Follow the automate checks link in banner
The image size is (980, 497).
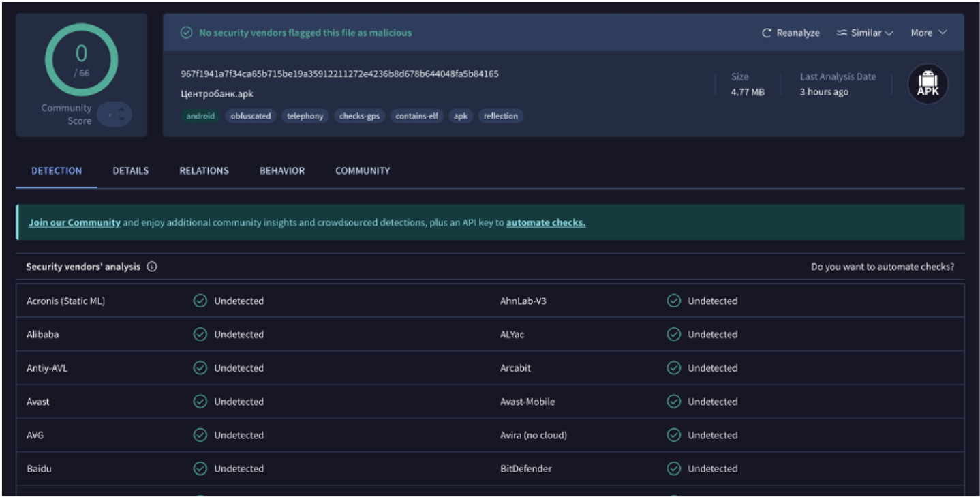point(545,222)
